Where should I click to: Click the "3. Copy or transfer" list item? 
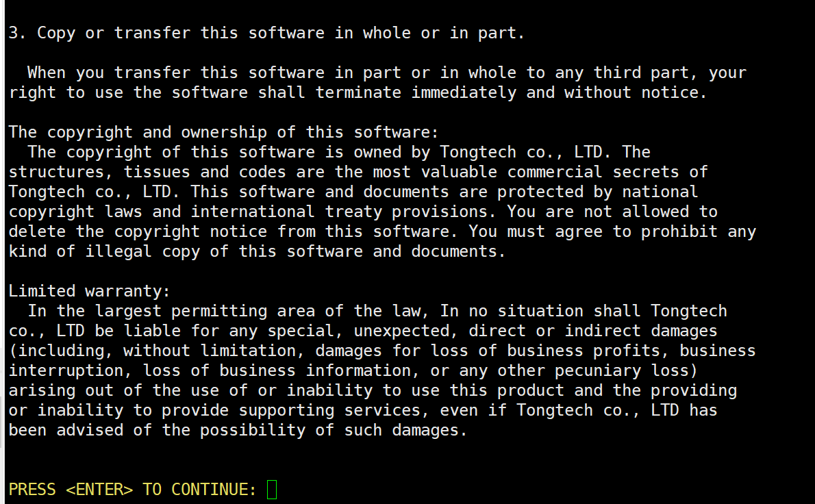click(x=266, y=33)
